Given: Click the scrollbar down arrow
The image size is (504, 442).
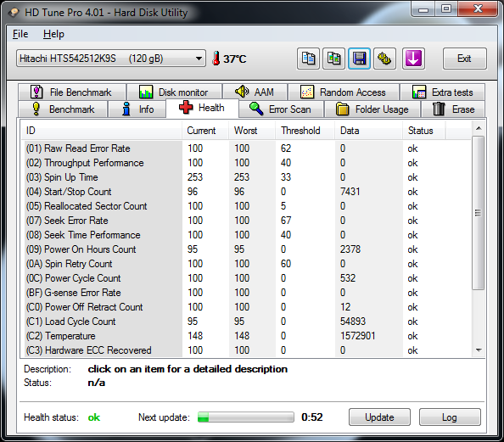Looking at the screenshot, I should click(479, 350).
